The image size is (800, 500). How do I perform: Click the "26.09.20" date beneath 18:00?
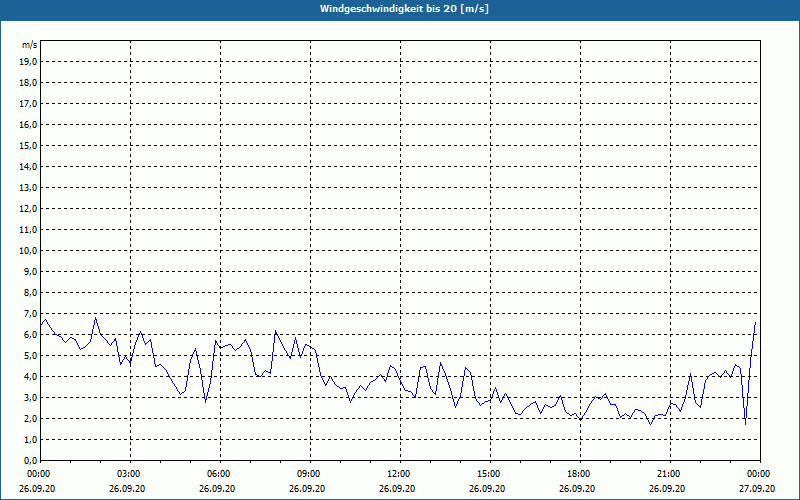[x=577, y=488]
